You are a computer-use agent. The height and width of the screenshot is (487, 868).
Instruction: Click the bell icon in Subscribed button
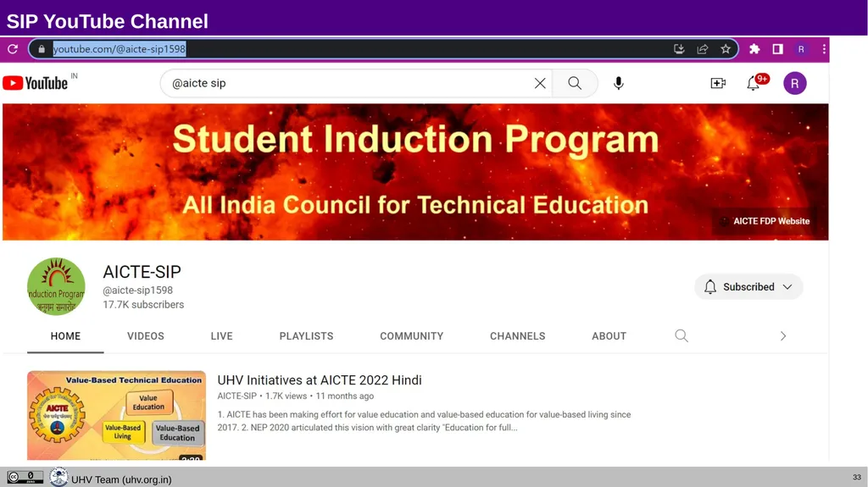tap(710, 286)
